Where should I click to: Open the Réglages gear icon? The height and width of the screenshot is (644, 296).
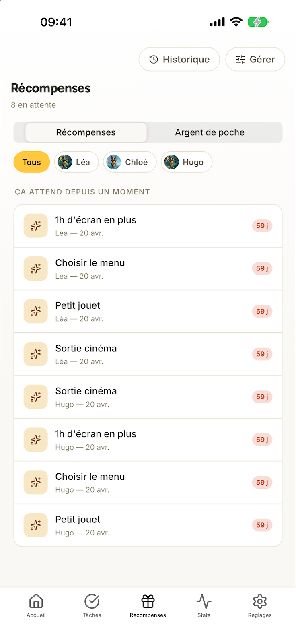click(x=260, y=601)
